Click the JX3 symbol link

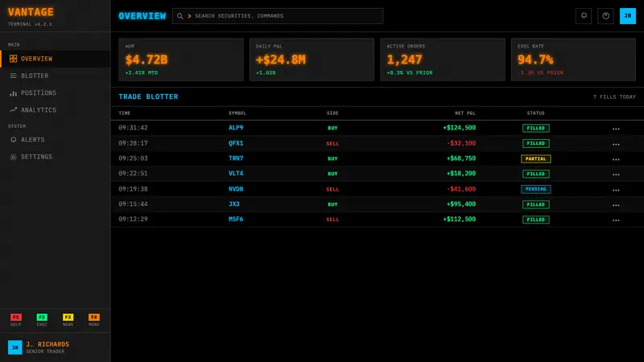pos(234,204)
